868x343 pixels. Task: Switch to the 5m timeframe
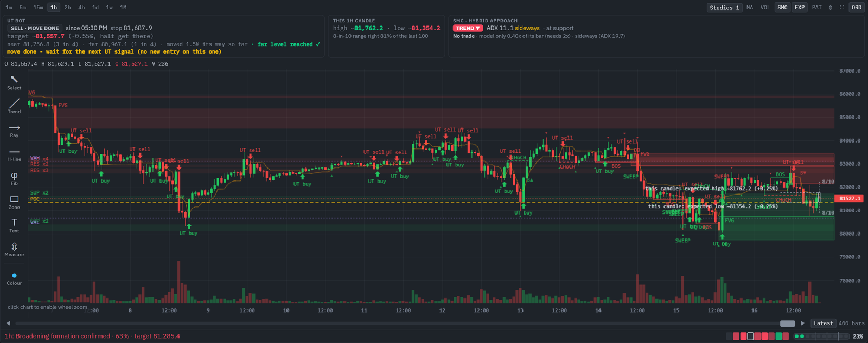coord(23,8)
